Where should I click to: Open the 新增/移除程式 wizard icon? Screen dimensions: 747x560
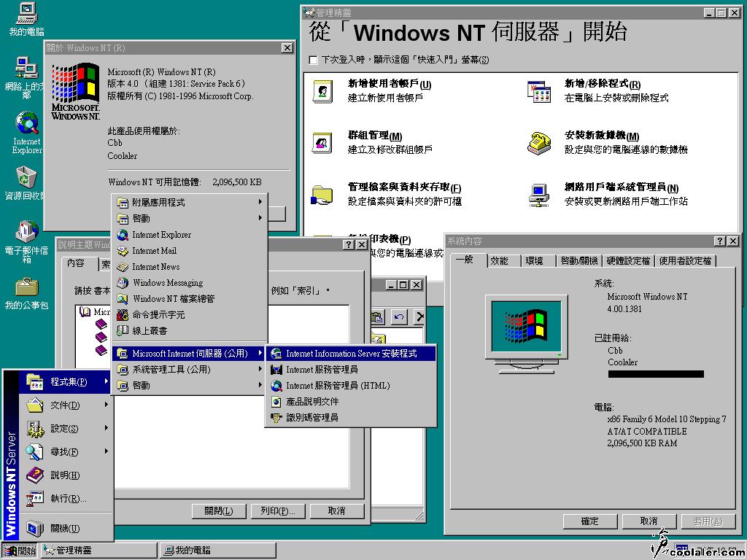pos(538,91)
